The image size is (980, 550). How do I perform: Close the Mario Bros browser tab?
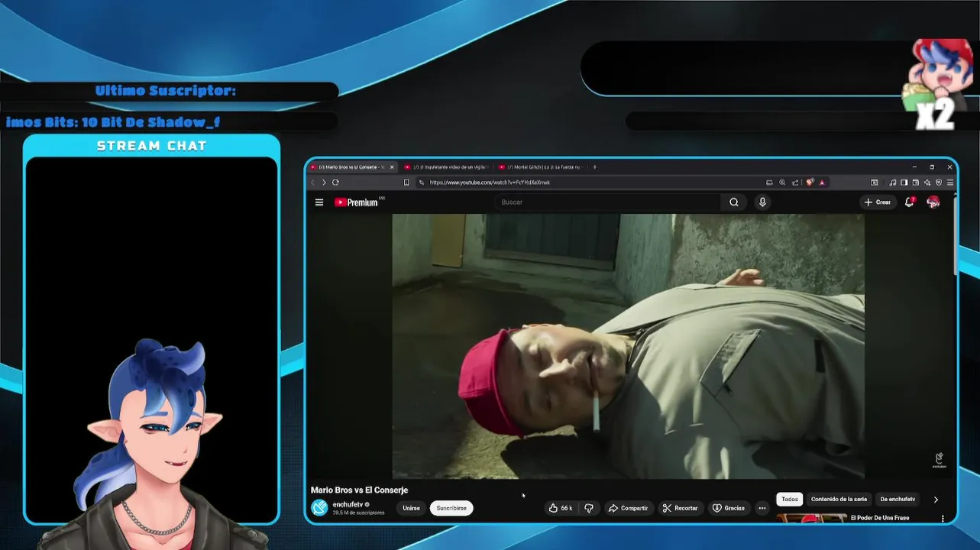click(x=392, y=167)
